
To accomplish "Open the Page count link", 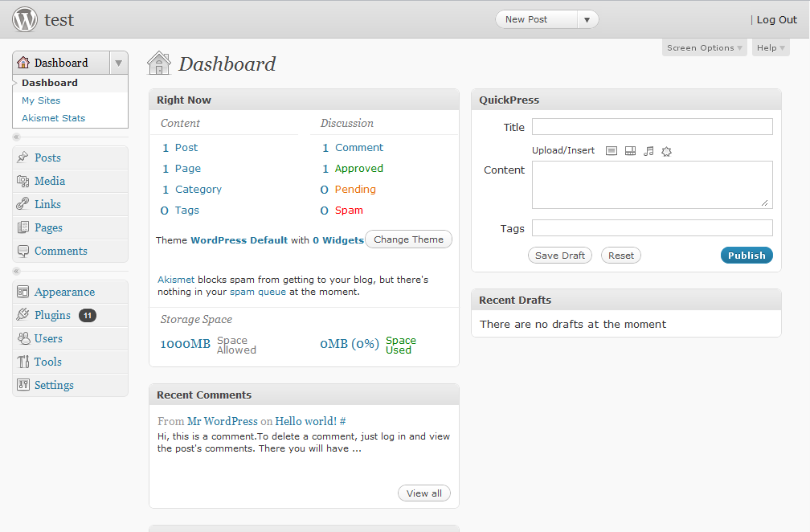I will pos(188,169).
